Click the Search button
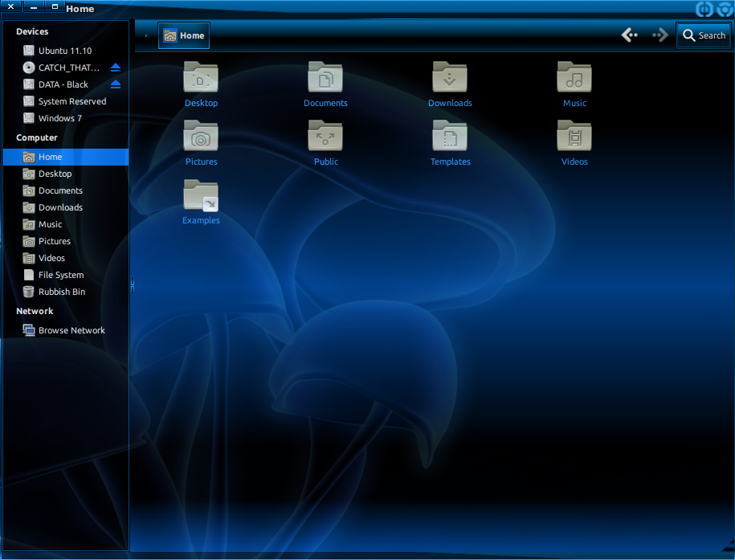 (704, 35)
